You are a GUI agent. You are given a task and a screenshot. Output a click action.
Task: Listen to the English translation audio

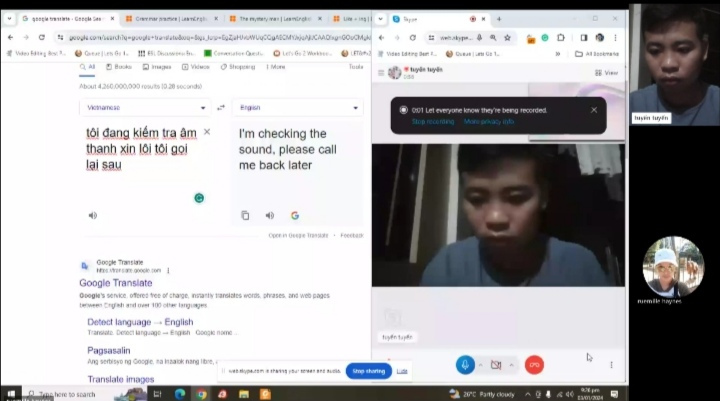pyautogui.click(x=269, y=215)
